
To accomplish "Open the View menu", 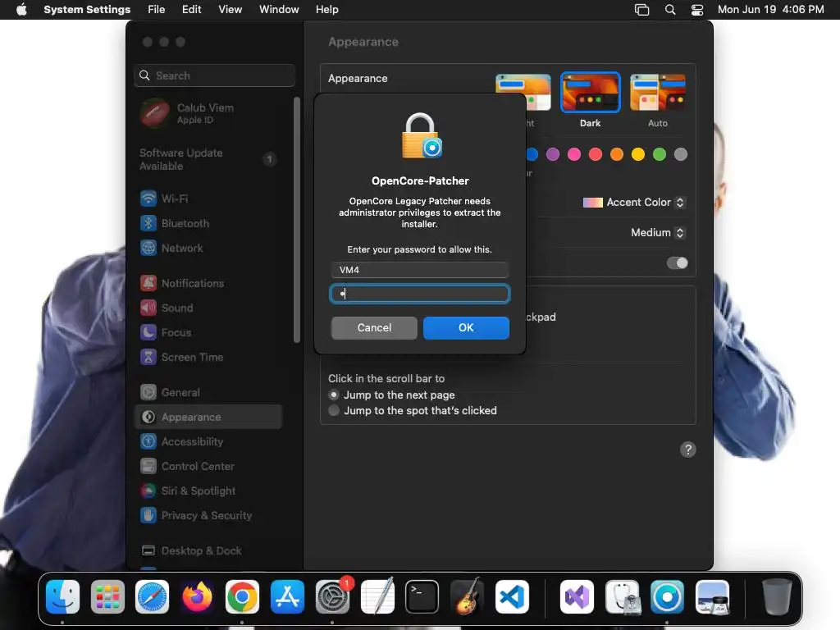I will [x=231, y=10].
